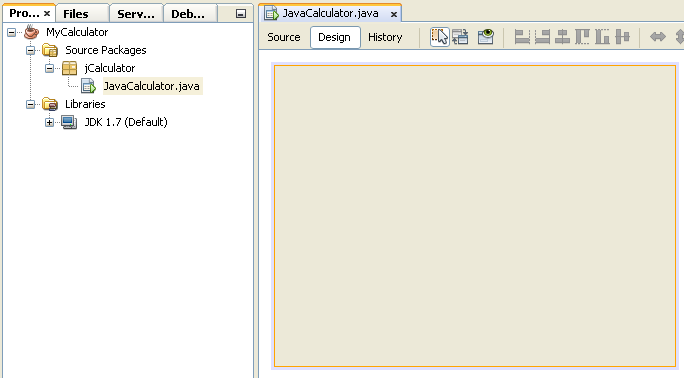This screenshot has width=684, height=378.
Task: Align components left in column
Action: click(x=522, y=37)
